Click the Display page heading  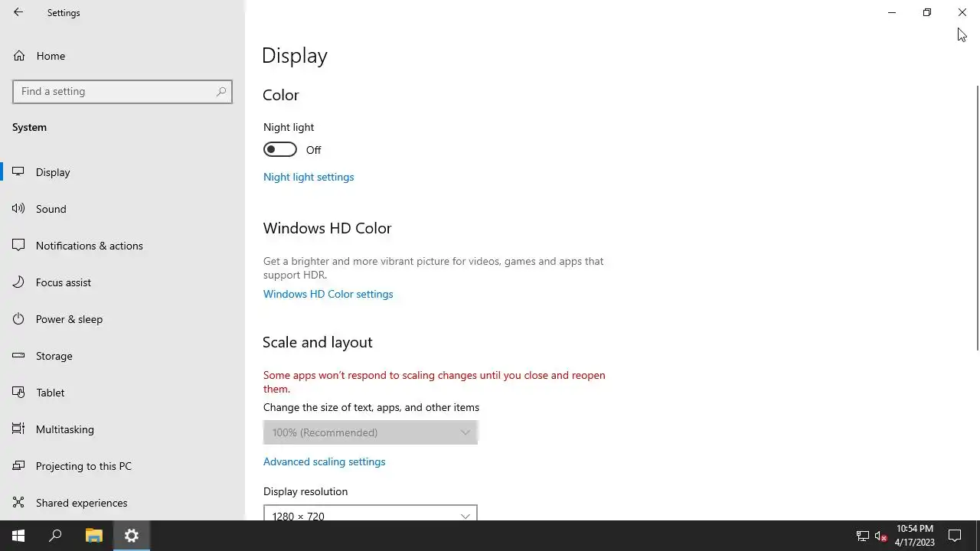(295, 56)
